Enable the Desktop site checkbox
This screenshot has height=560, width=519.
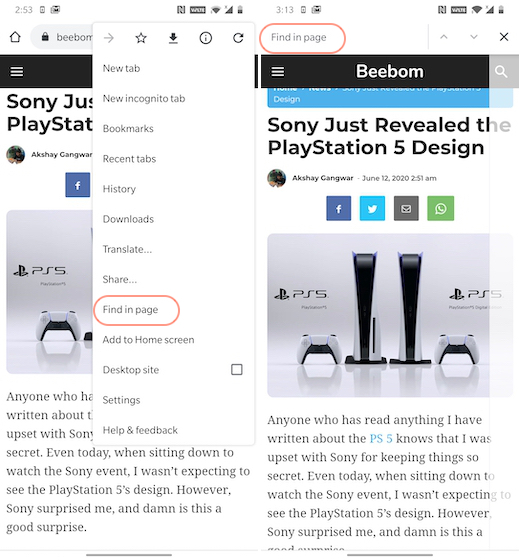pyautogui.click(x=237, y=369)
